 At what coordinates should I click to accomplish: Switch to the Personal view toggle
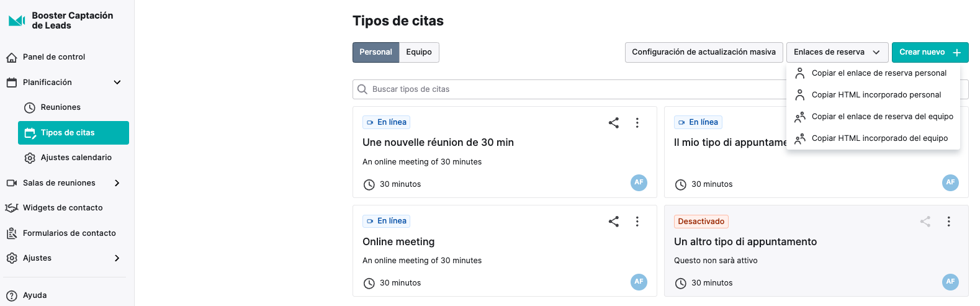[375, 52]
